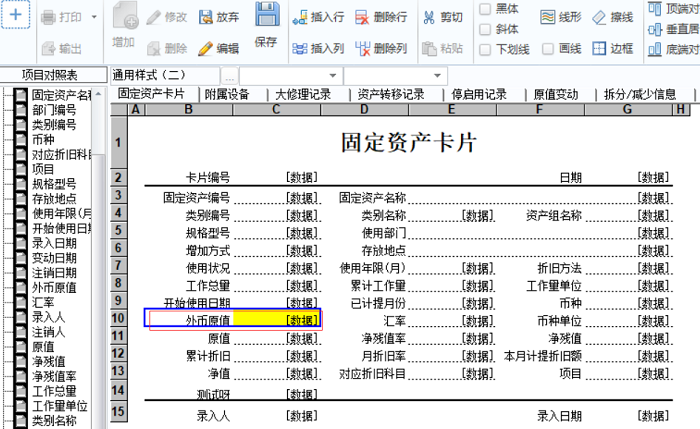Click the 对应折旧科目 label cell in row 13

pyautogui.click(x=372, y=373)
